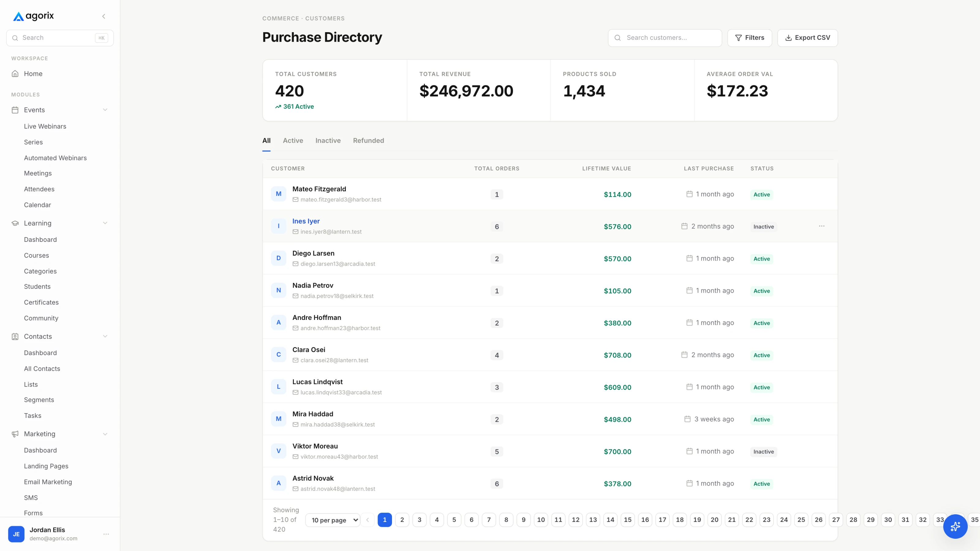The height and width of the screenshot is (551, 980).
Task: Open All Contacts in sidebar
Action: pyautogui.click(x=42, y=369)
